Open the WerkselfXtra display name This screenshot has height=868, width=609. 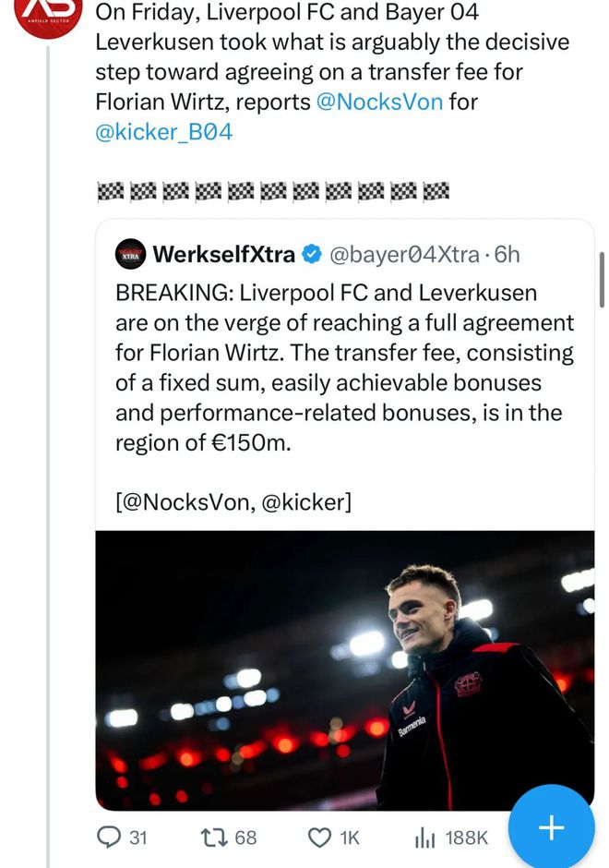tap(223, 254)
